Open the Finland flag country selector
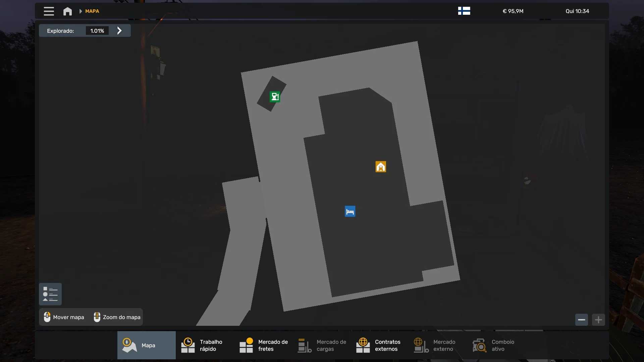 (464, 11)
